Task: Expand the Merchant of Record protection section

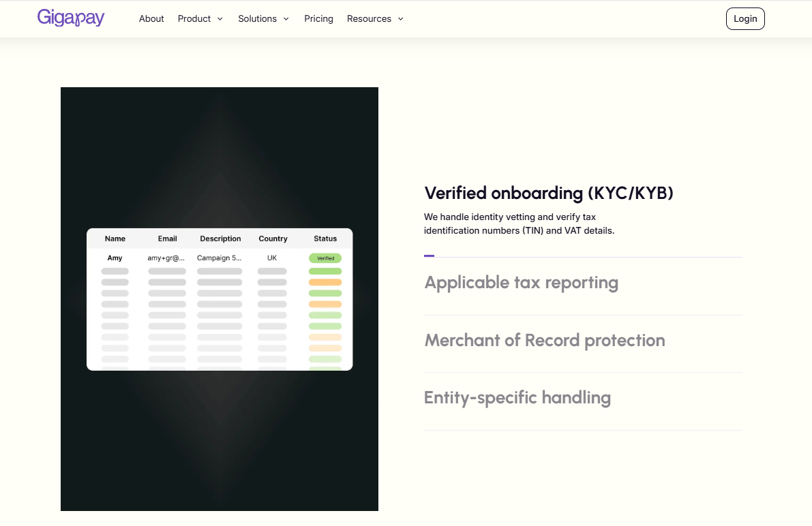Action: click(545, 340)
